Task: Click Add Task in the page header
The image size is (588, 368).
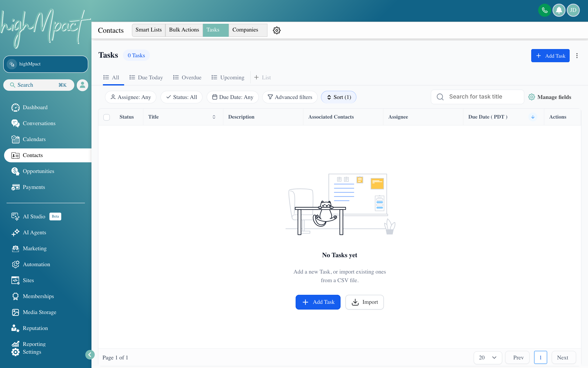Action: click(550, 56)
